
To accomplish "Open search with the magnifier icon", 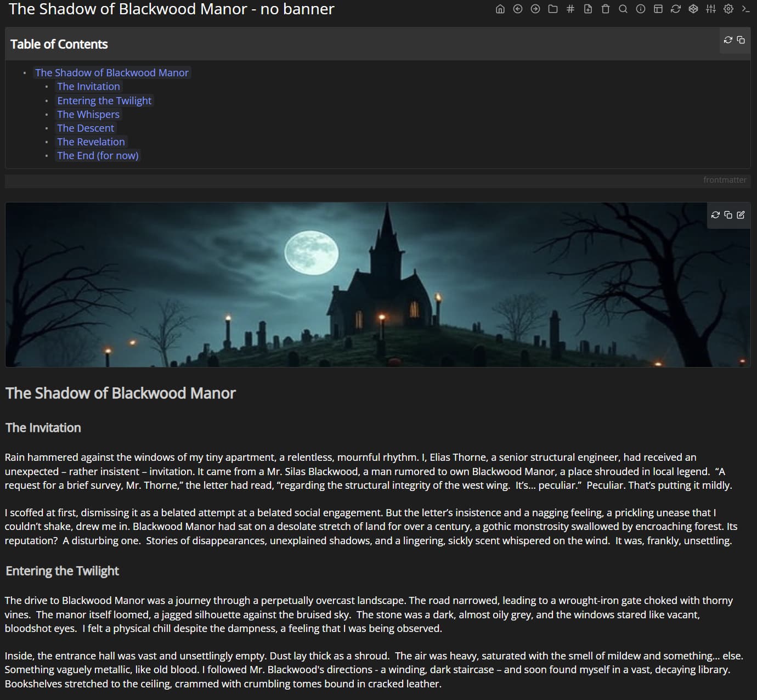I will click(623, 9).
